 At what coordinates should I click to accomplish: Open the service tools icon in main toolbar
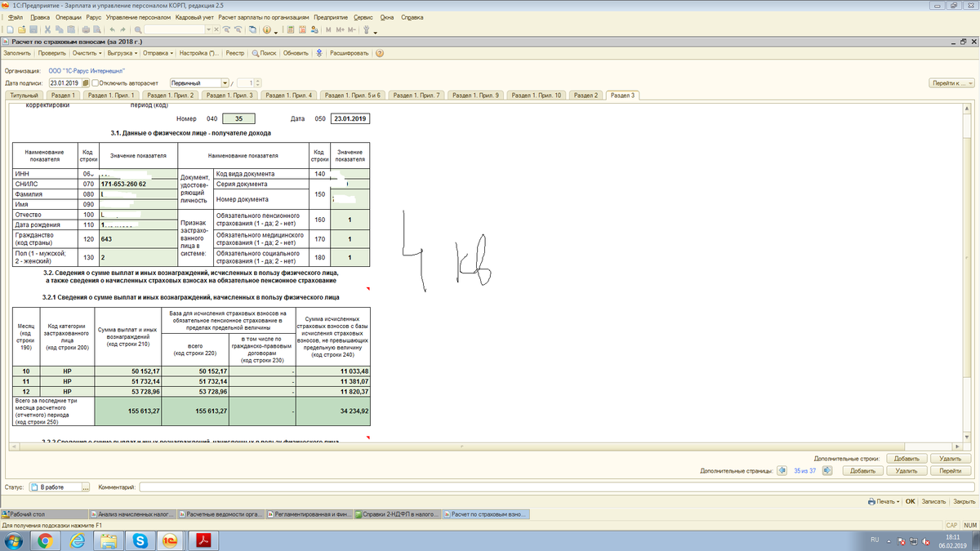point(367,29)
